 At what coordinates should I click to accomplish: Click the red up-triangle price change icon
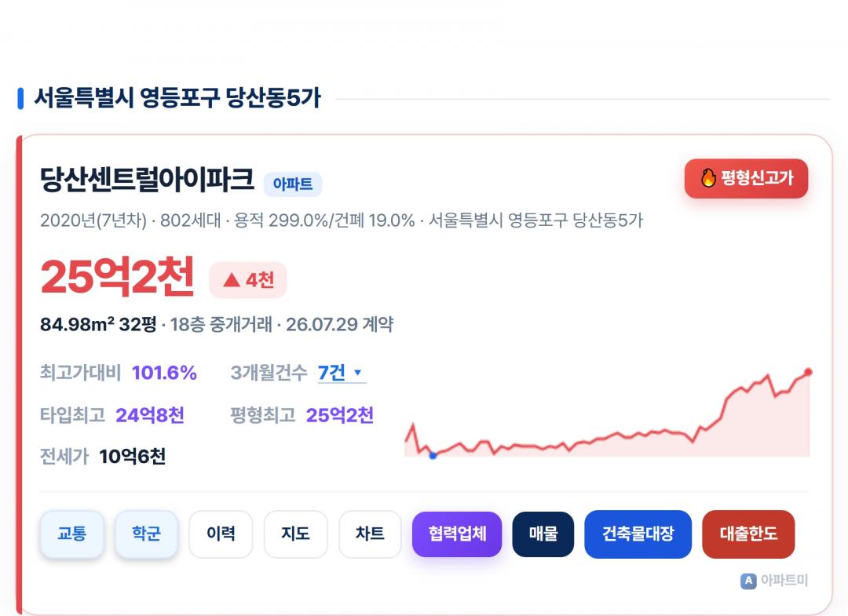(232, 280)
